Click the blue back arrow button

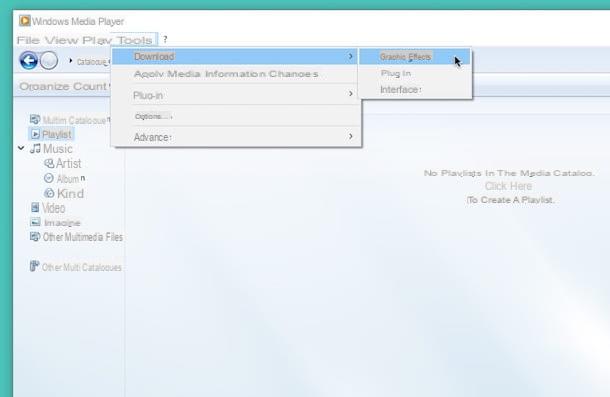point(29,61)
